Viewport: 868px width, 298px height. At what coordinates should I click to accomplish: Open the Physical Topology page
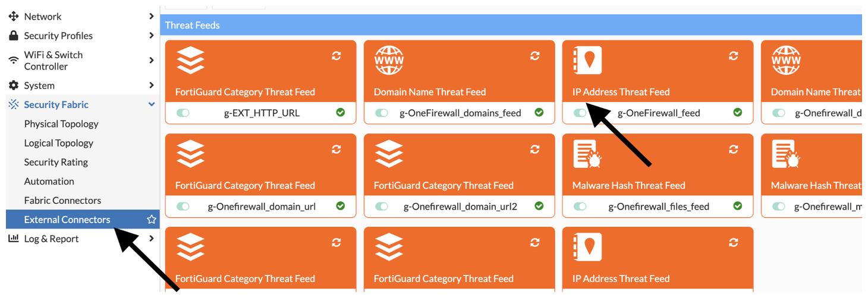pos(61,124)
